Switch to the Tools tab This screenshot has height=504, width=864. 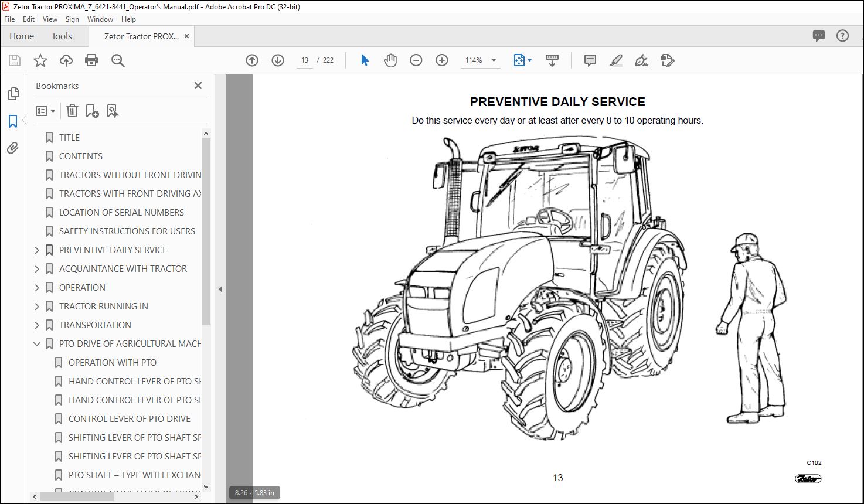(x=62, y=36)
